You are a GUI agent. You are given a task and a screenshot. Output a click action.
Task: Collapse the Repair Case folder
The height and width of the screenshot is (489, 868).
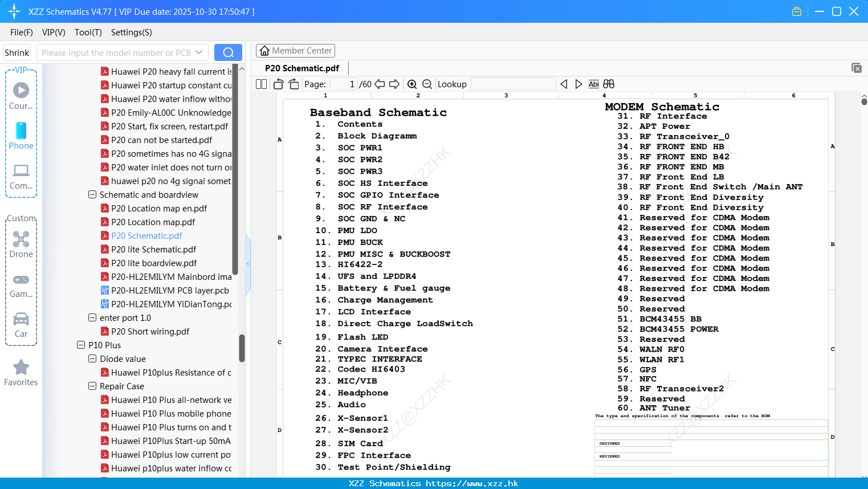tap(92, 386)
